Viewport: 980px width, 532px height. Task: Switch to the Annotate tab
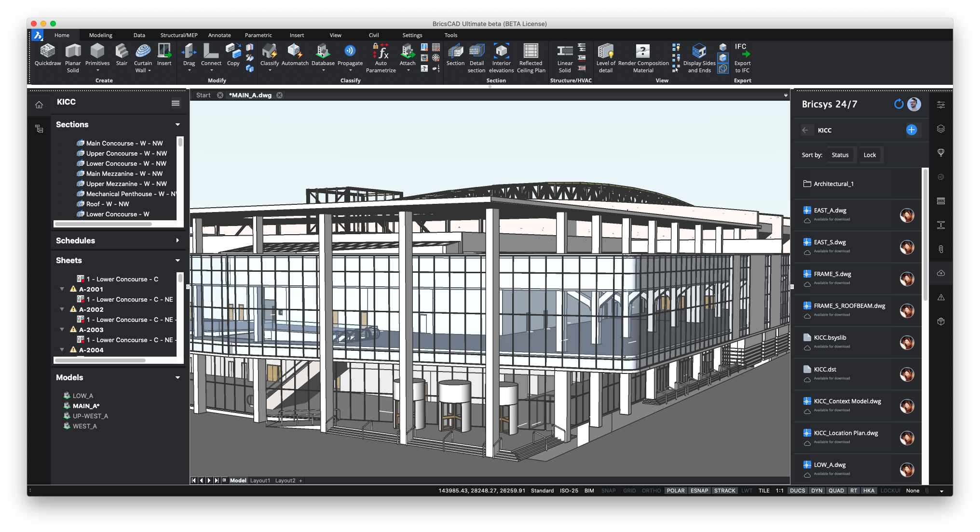(219, 35)
